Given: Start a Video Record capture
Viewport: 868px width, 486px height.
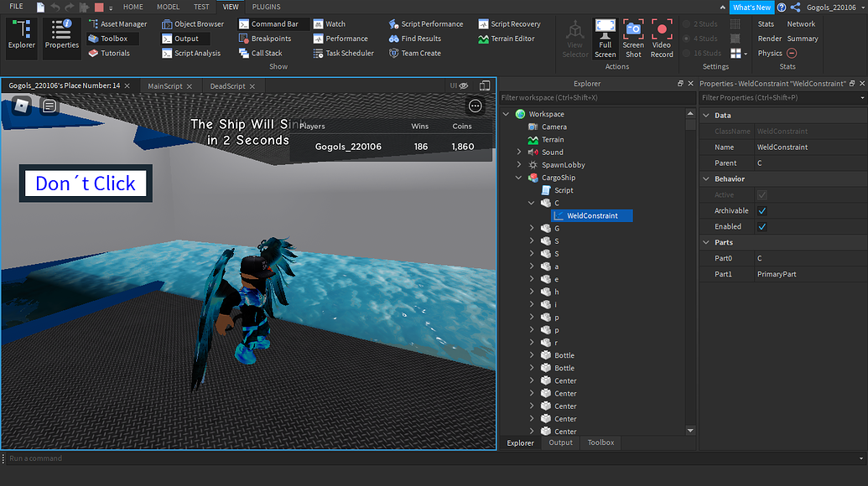Looking at the screenshot, I should click(x=662, y=39).
